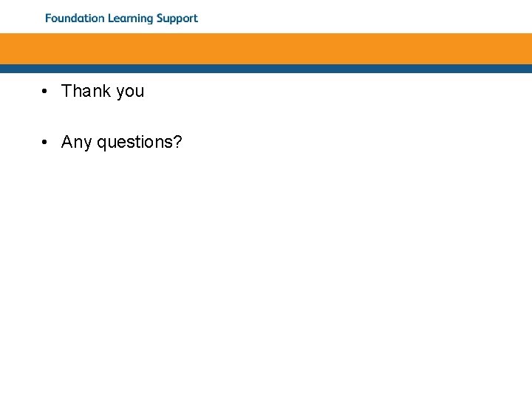Select the word "questions?" in the second bullet
The height and width of the screenshot is (399, 532).
(140, 143)
